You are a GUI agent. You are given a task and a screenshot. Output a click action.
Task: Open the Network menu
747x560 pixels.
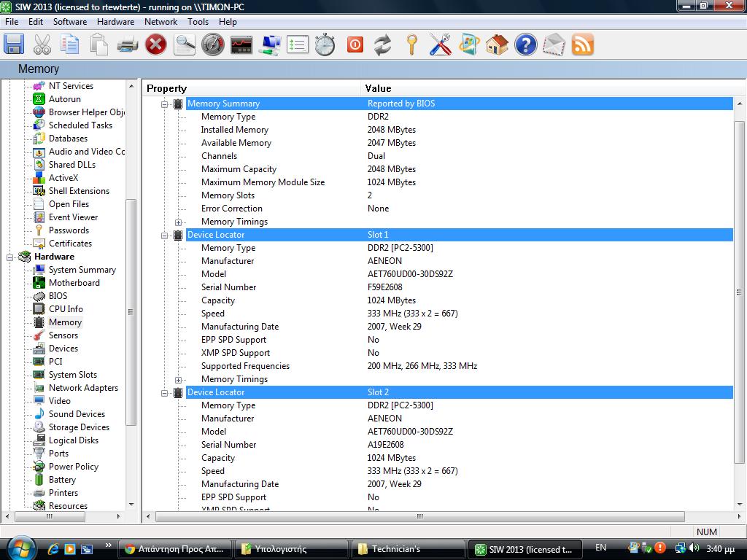click(x=160, y=21)
